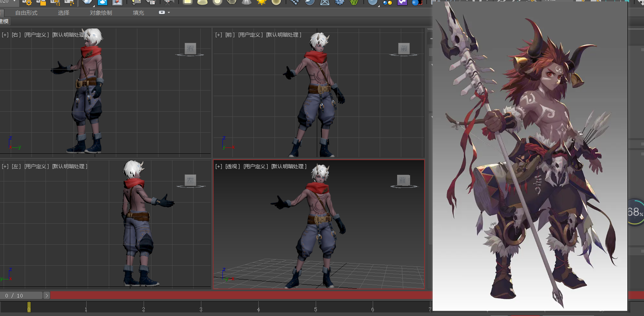Image resolution: width=644 pixels, height=316 pixels.
Task: Click the gray material sphere icon with flyout
Action: click(373, 2)
